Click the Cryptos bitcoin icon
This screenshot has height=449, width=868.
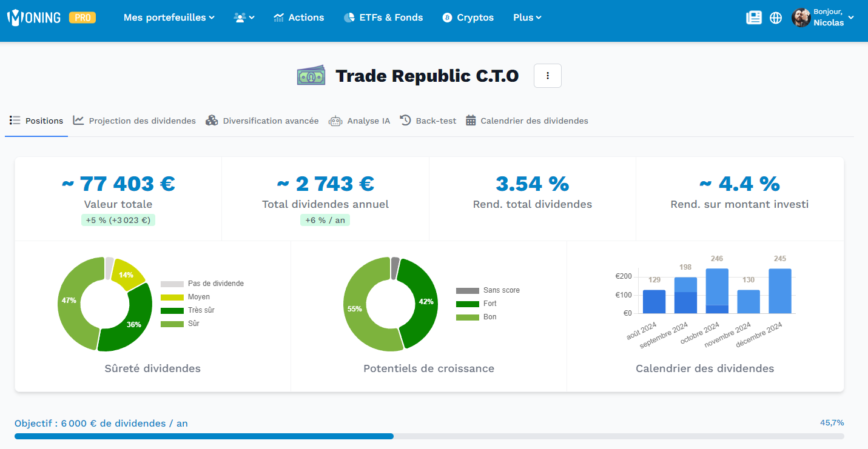point(448,18)
